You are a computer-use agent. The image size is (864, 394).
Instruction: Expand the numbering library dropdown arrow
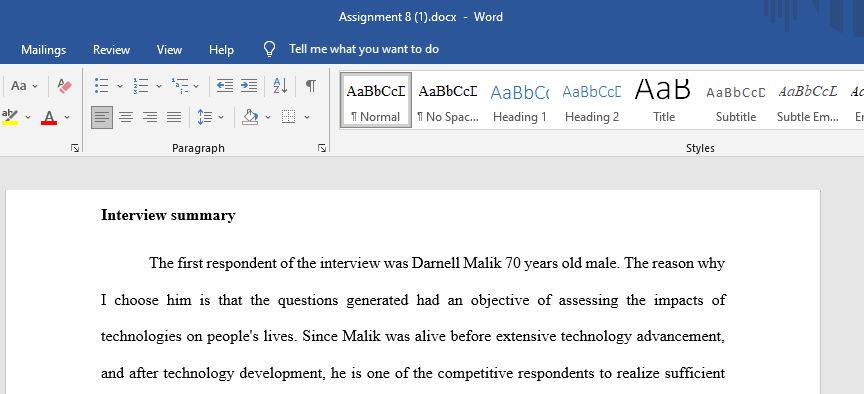click(159, 86)
